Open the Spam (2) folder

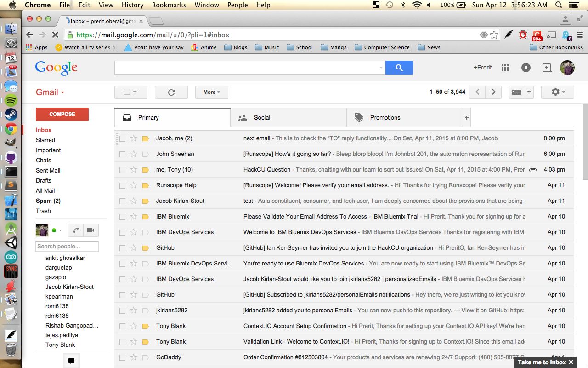(48, 201)
